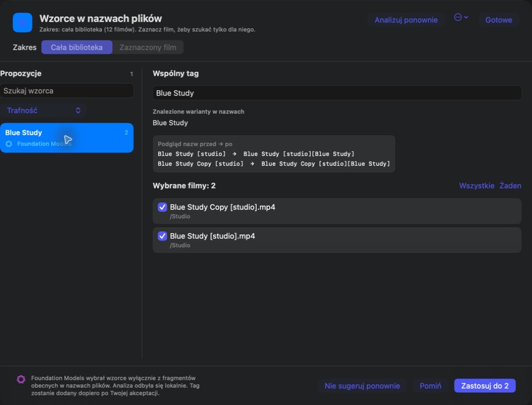Edit the Wspólny tag text field
532x405 pixels.
coord(337,93)
